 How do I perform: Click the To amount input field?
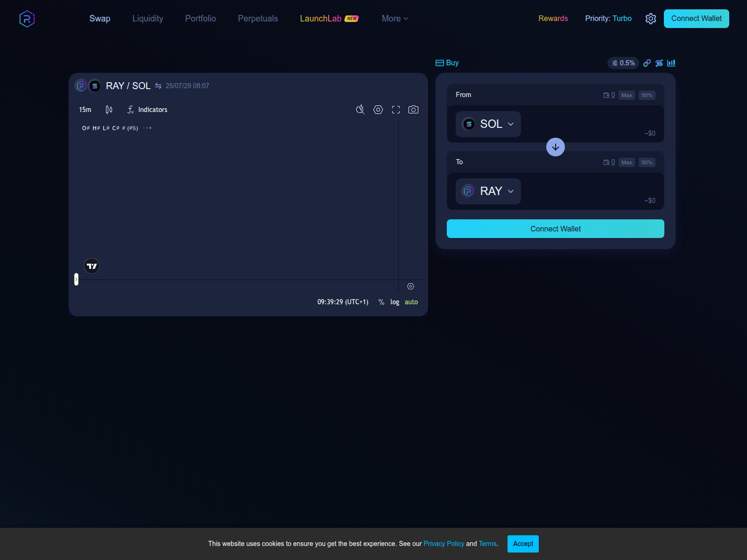(x=591, y=188)
